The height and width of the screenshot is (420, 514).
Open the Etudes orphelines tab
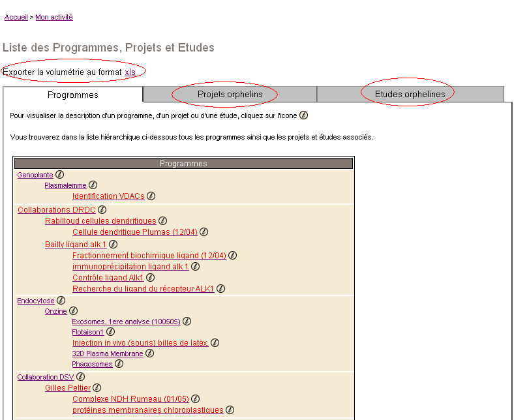click(410, 95)
